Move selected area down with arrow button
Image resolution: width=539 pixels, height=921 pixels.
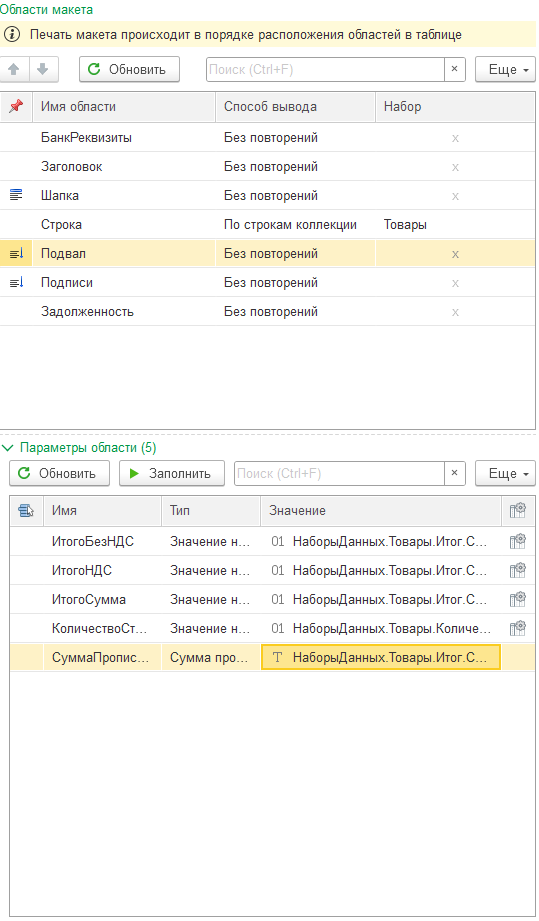point(43,69)
